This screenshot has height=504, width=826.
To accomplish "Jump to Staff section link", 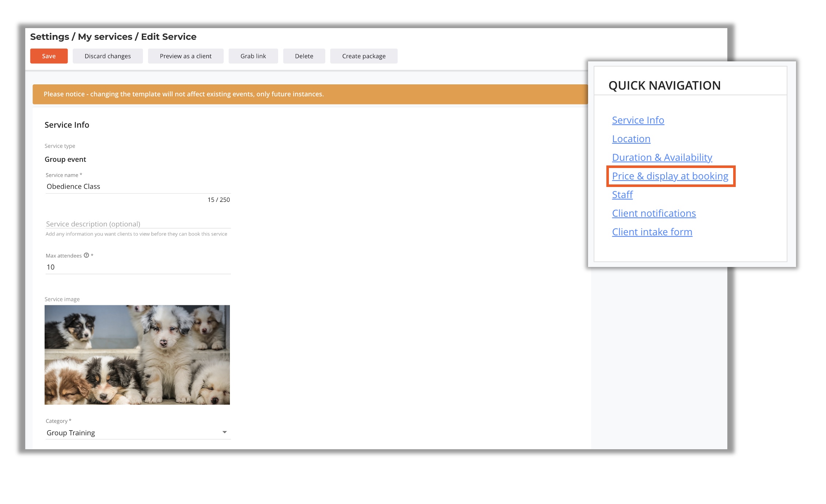I will [622, 195].
